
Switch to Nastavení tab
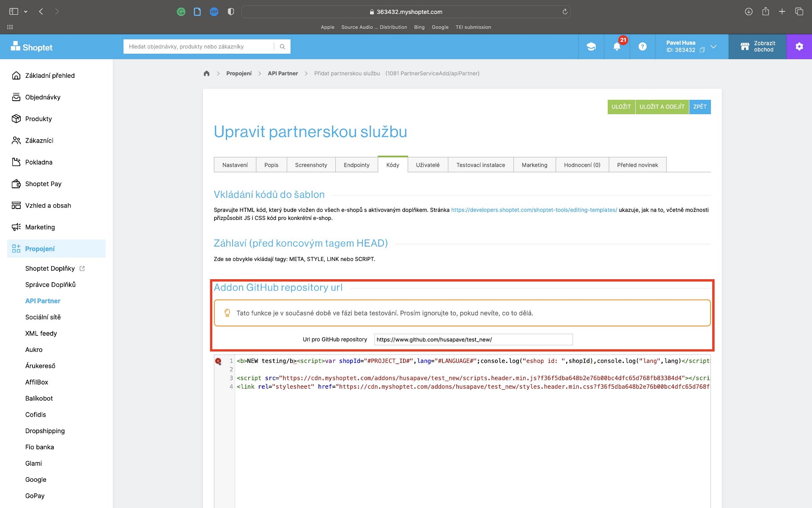(x=235, y=165)
